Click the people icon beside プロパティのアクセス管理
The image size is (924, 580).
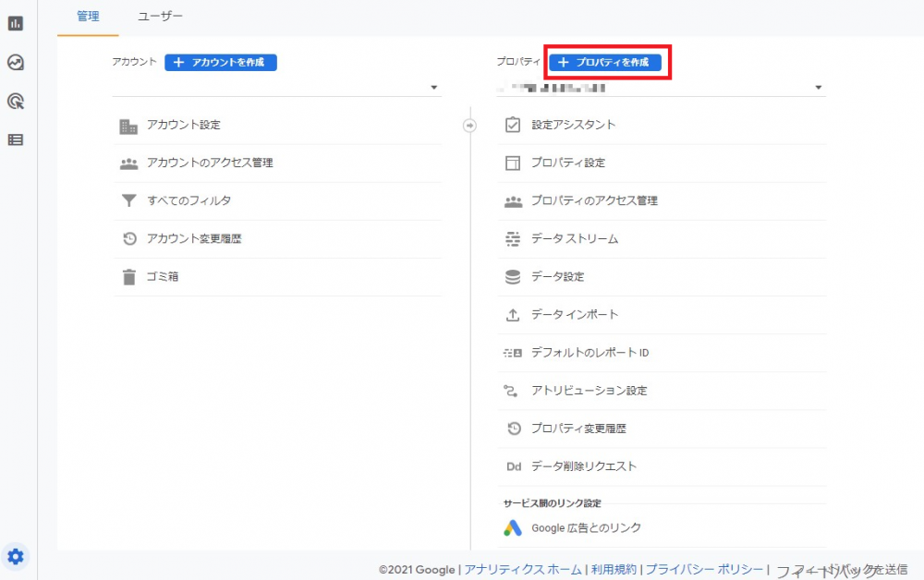(x=513, y=202)
